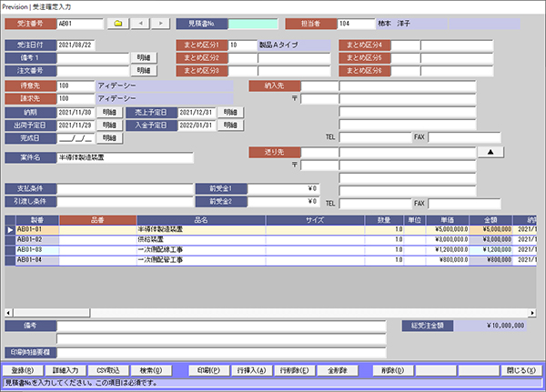The height and width of the screenshot is (392, 546).
Task: Click the 総受注金額 value ¥10,000,000
Action: pos(490,326)
